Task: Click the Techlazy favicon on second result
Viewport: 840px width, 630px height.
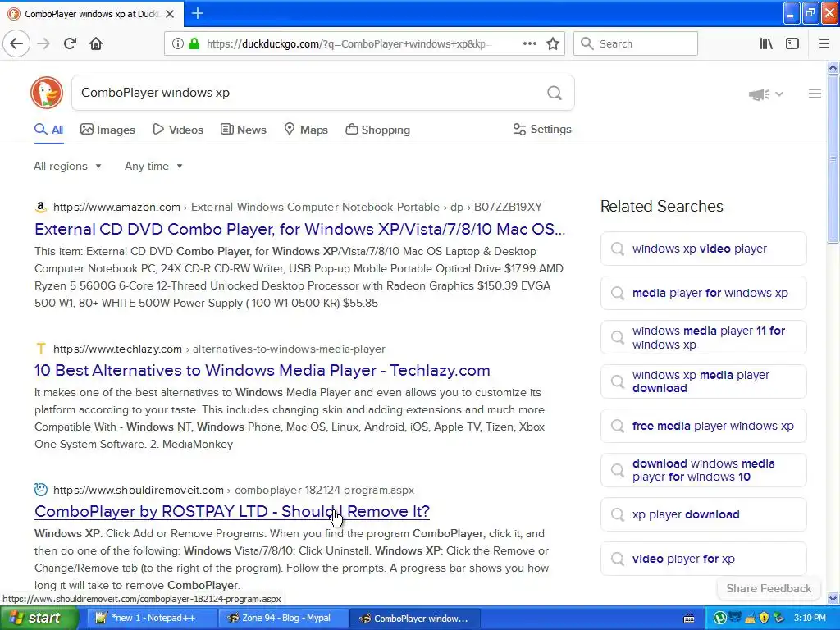Action: [x=41, y=349]
